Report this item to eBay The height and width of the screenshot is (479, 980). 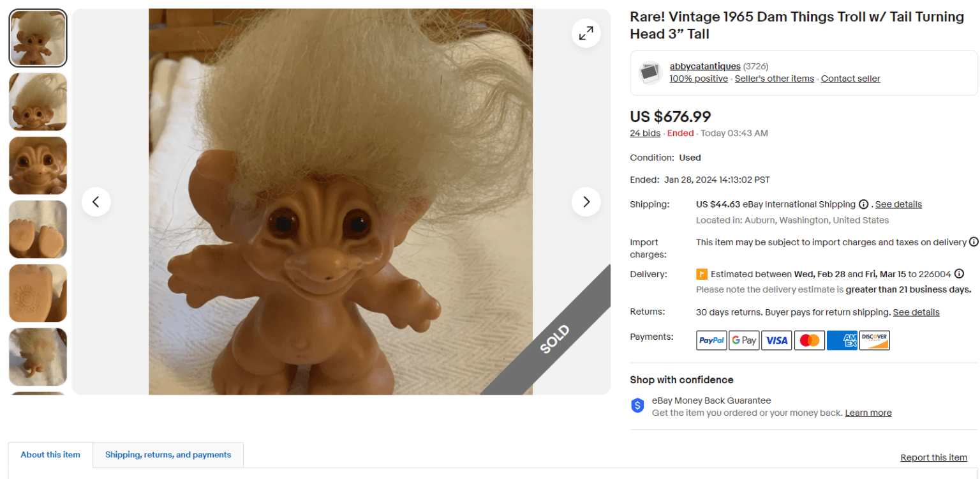click(x=933, y=457)
